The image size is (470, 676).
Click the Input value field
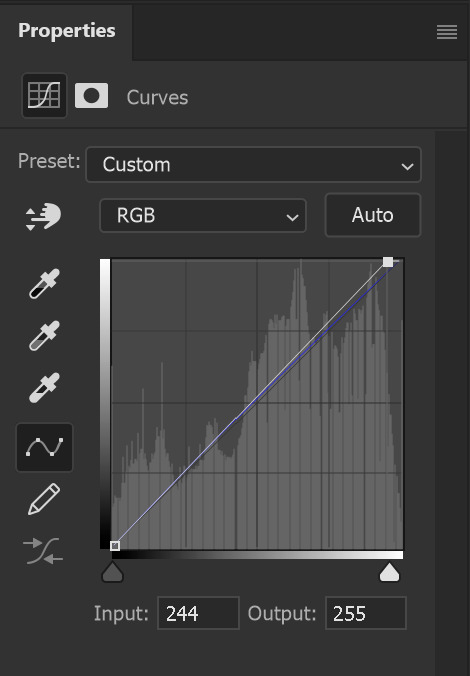198,613
